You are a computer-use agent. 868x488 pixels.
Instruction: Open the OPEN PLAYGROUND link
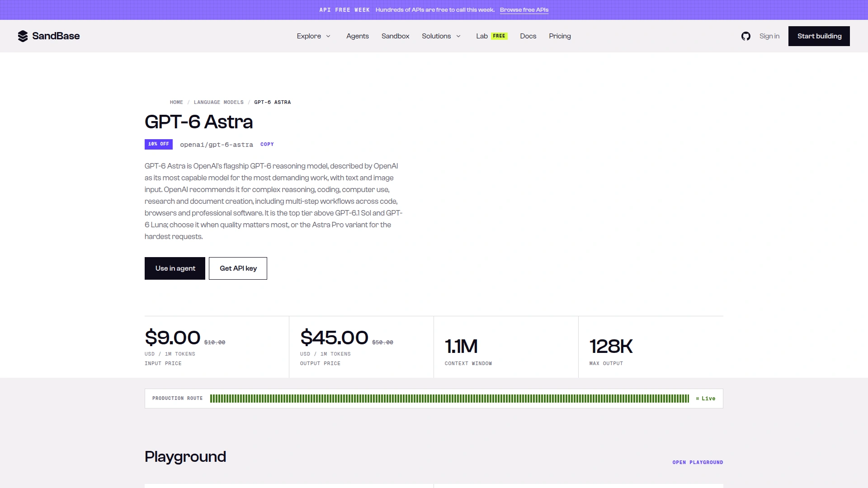[698, 462]
